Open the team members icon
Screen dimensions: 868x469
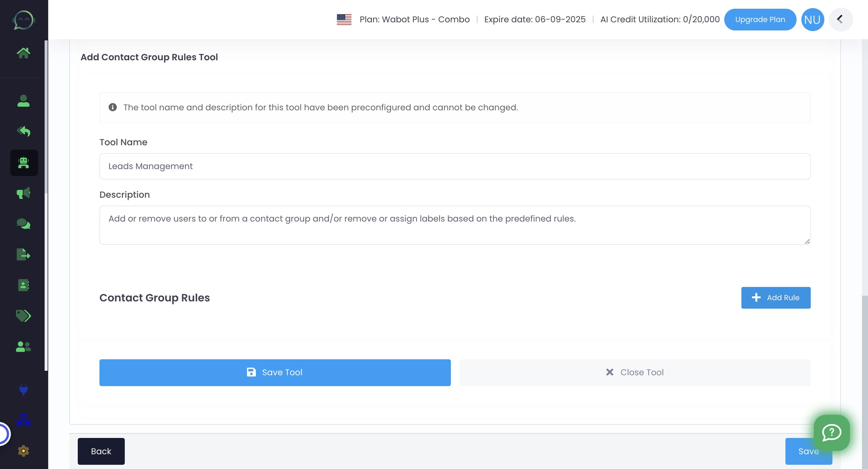(x=24, y=346)
